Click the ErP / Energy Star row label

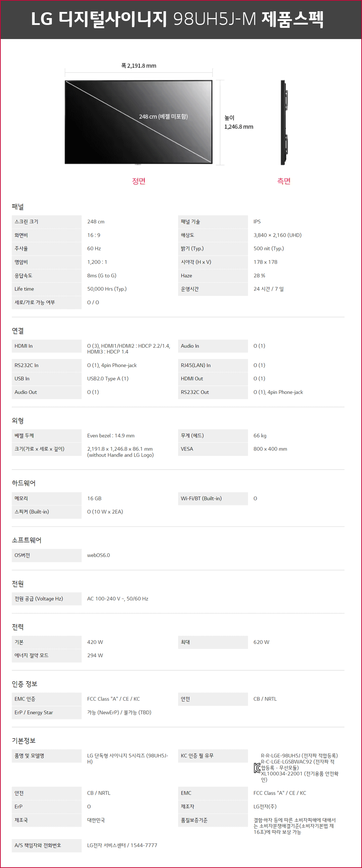point(46,713)
